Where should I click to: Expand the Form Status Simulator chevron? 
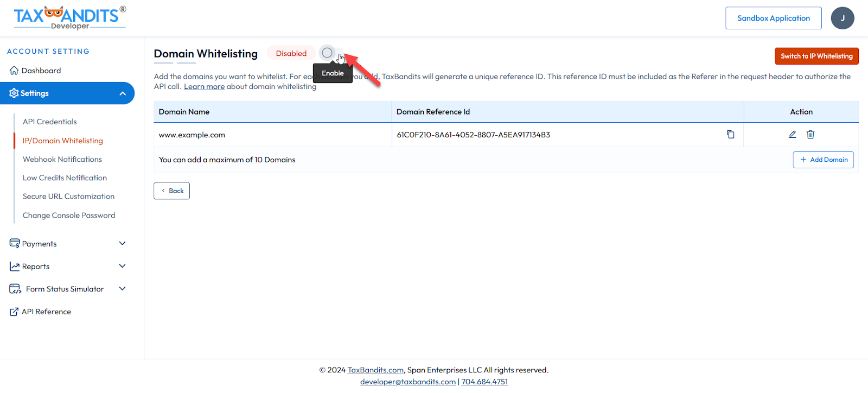click(122, 289)
